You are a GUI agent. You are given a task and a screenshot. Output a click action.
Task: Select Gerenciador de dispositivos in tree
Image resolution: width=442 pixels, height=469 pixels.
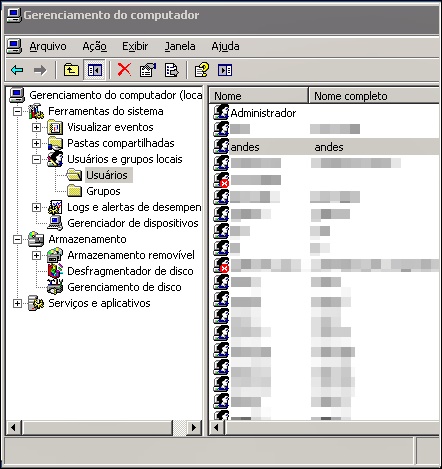point(133,223)
